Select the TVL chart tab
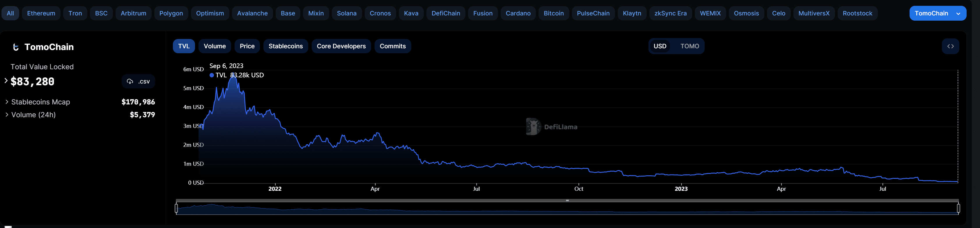980x228 pixels. 184,46
